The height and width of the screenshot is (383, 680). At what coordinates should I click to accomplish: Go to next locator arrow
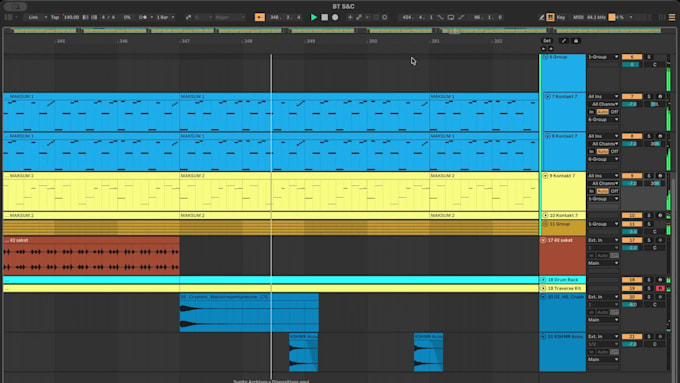coord(551,49)
